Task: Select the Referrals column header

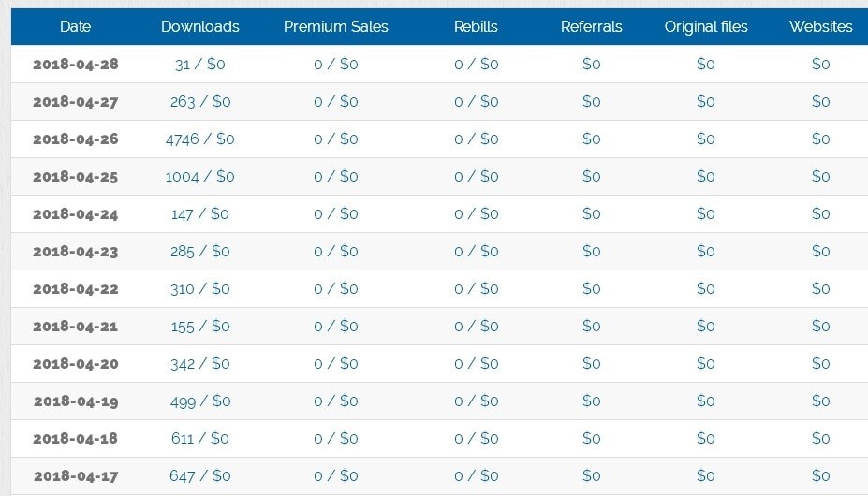Action: coord(591,26)
